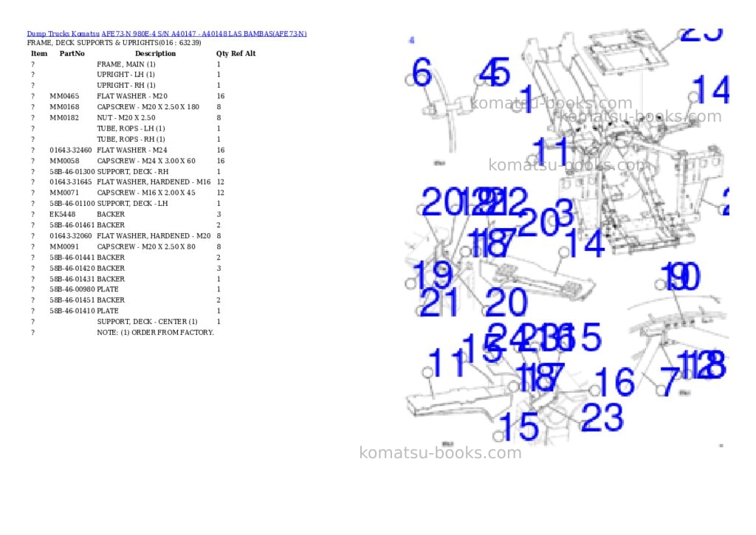Select CAPSCREW - M20 X 2.50 X 180
Image resolution: width=756 pixels, height=535 pixels.
tap(148, 107)
